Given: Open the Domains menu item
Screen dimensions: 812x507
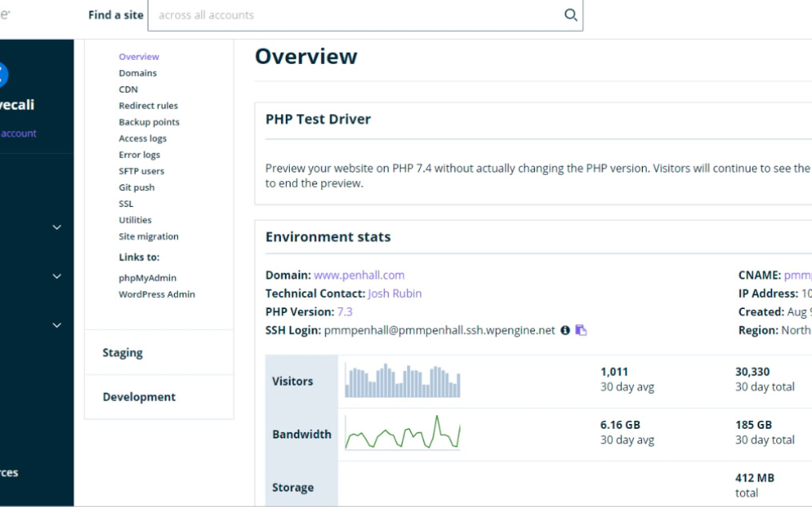Looking at the screenshot, I should point(137,73).
